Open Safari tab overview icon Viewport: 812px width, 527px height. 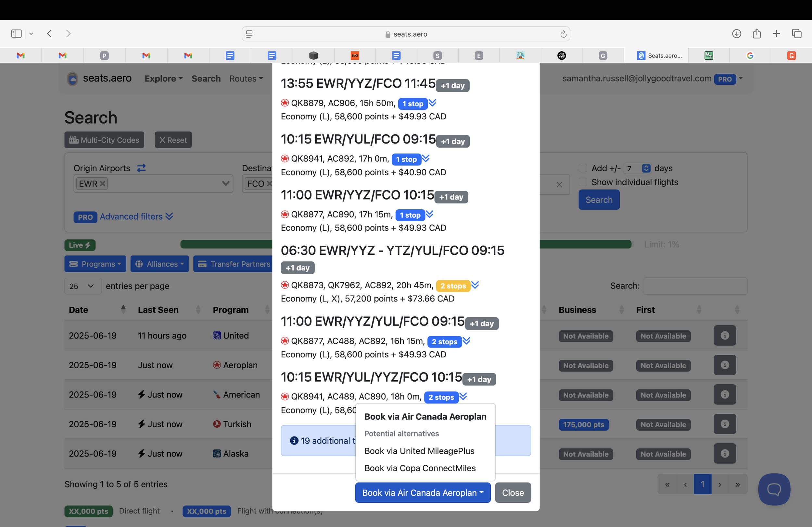797,33
